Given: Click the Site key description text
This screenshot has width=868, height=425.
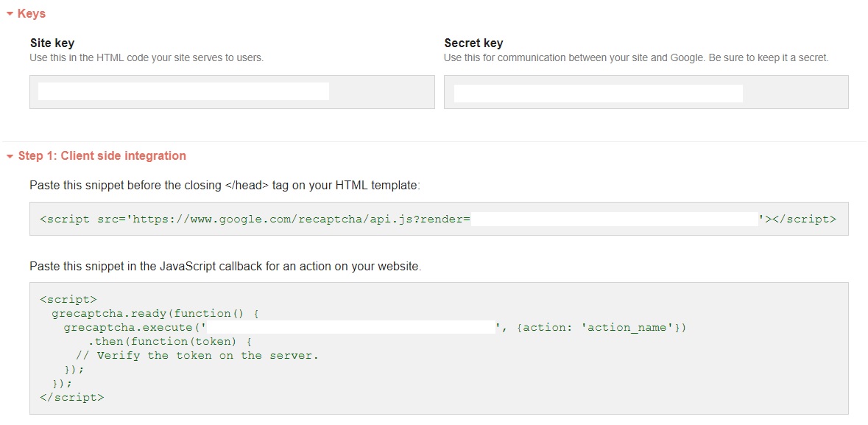Looking at the screenshot, I should click(x=146, y=57).
